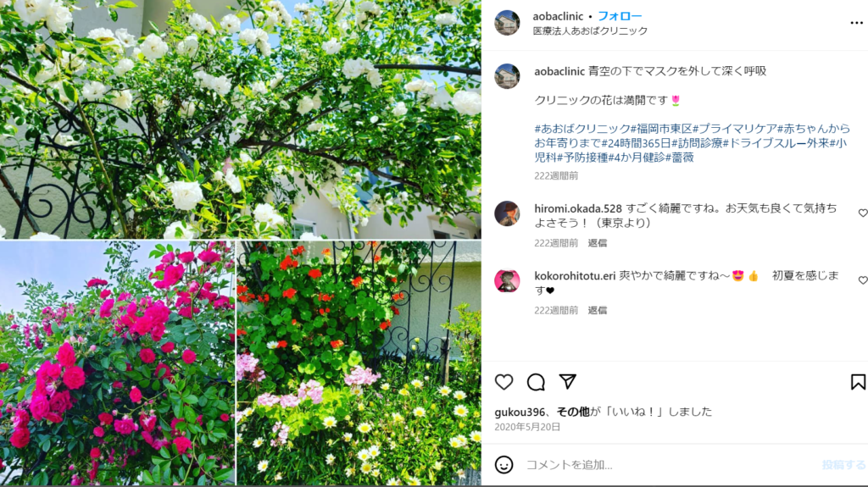The width and height of the screenshot is (868, 487).
Task: Click the comment input field
Action: 670,465
